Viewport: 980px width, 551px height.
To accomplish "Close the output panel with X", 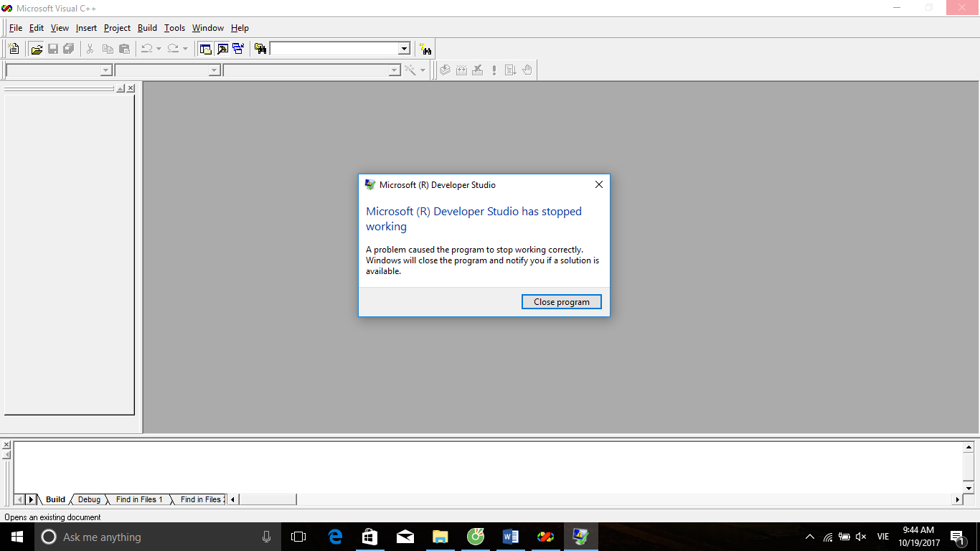I will coord(6,445).
